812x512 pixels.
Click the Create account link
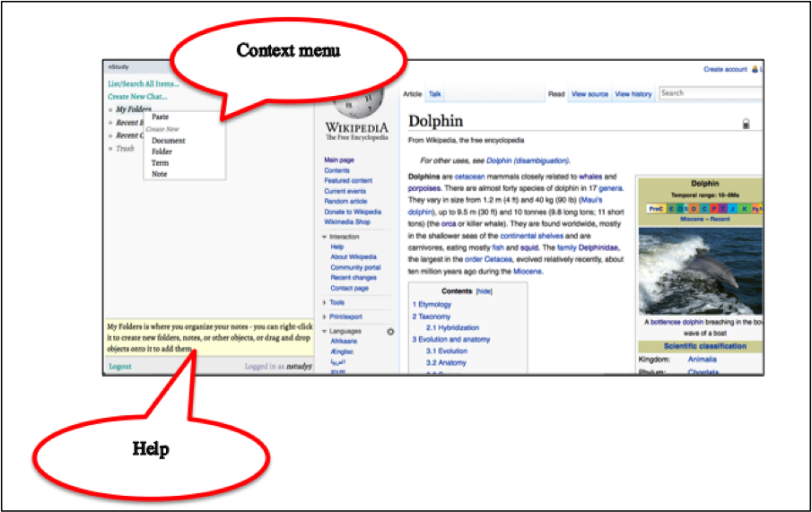725,69
